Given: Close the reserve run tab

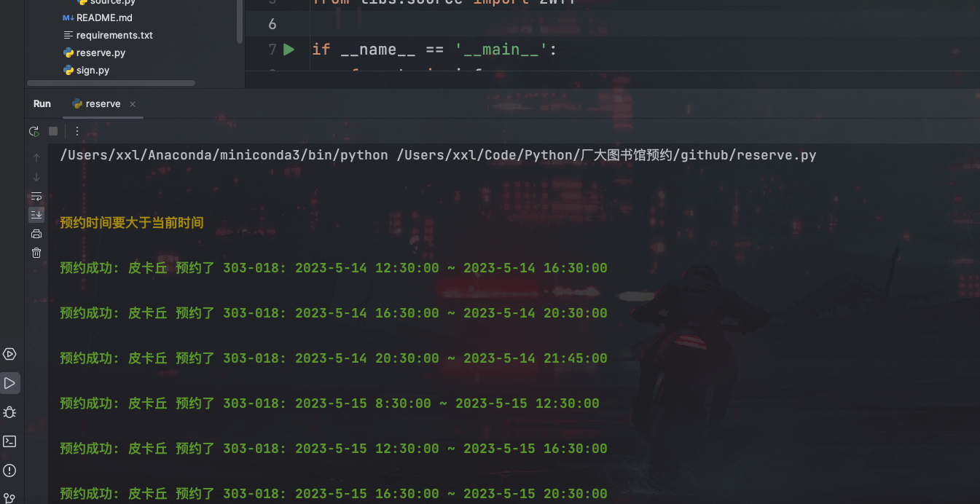Looking at the screenshot, I should point(133,104).
